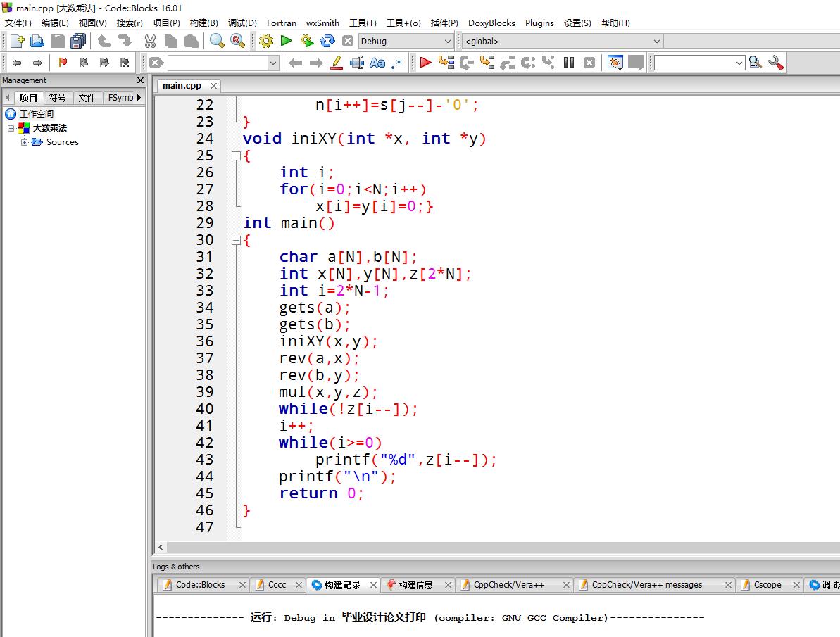Close the main.cpp editor tab
This screenshot has height=637, width=840.
pos(213,86)
